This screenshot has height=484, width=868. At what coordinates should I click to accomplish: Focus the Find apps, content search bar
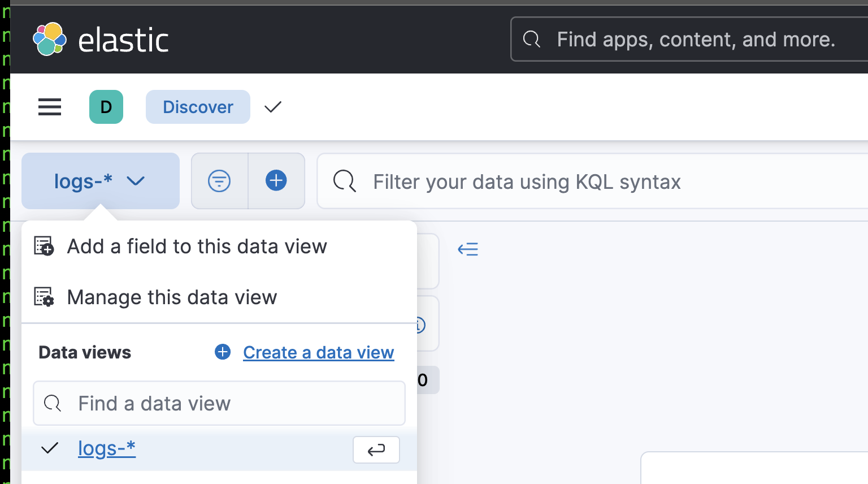pos(689,39)
